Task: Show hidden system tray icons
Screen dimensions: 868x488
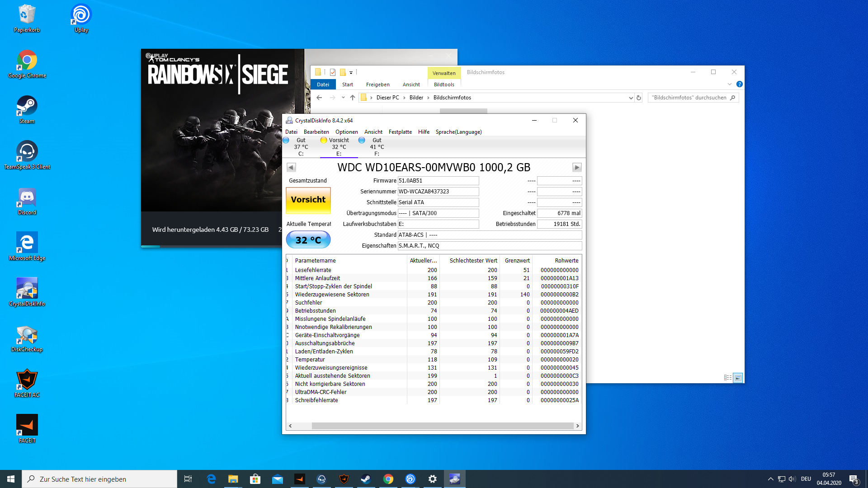Action: click(770, 479)
